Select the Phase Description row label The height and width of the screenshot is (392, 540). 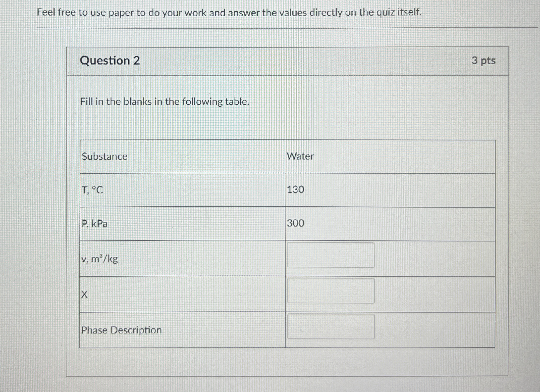tap(121, 330)
